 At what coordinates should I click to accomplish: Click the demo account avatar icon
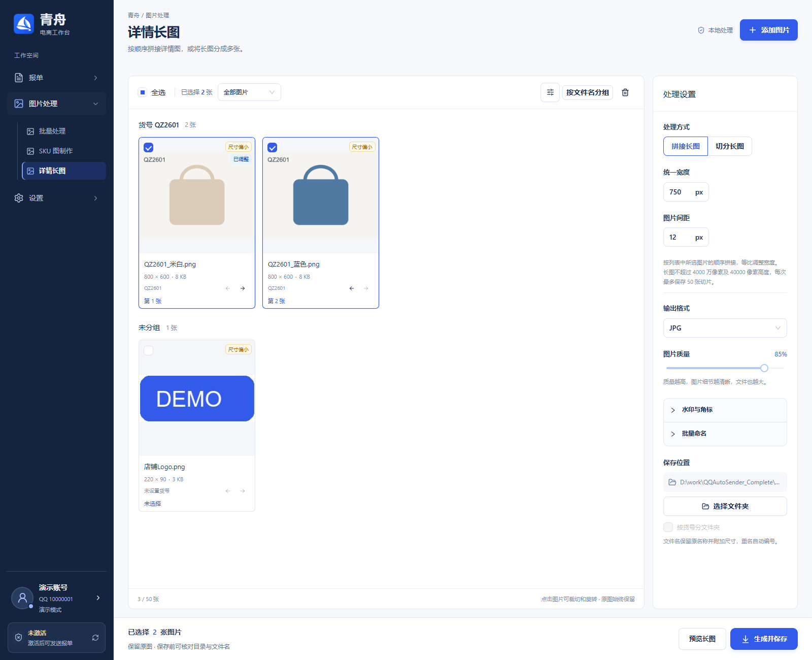[x=22, y=598]
